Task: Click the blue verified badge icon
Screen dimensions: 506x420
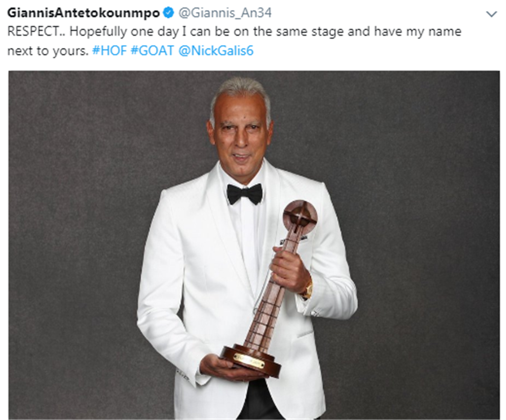Action: (x=168, y=13)
